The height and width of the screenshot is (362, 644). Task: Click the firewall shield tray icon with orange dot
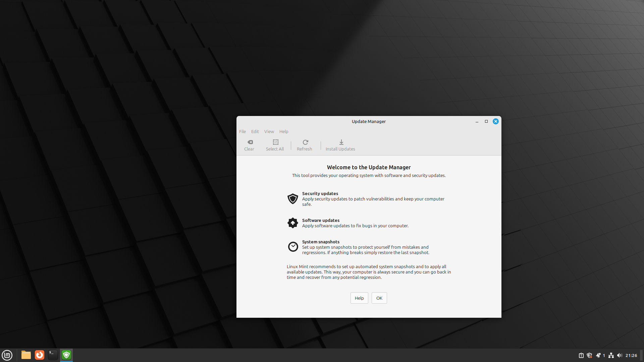[x=590, y=355]
